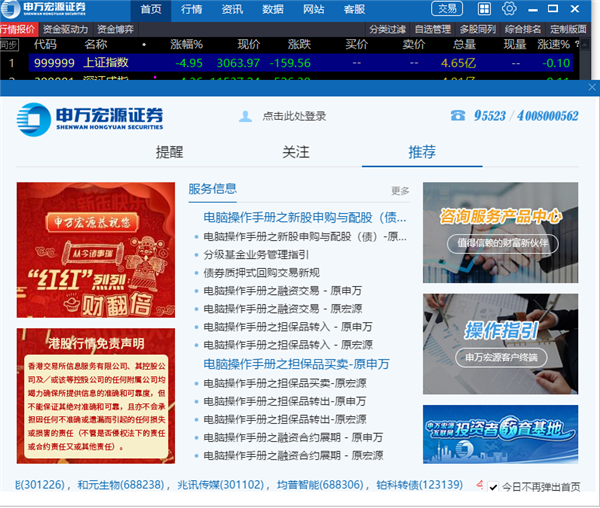Open 电脑操作手册之融资交易 - 原宏源 link
Viewport: 600px width, 508px height.
[282, 309]
